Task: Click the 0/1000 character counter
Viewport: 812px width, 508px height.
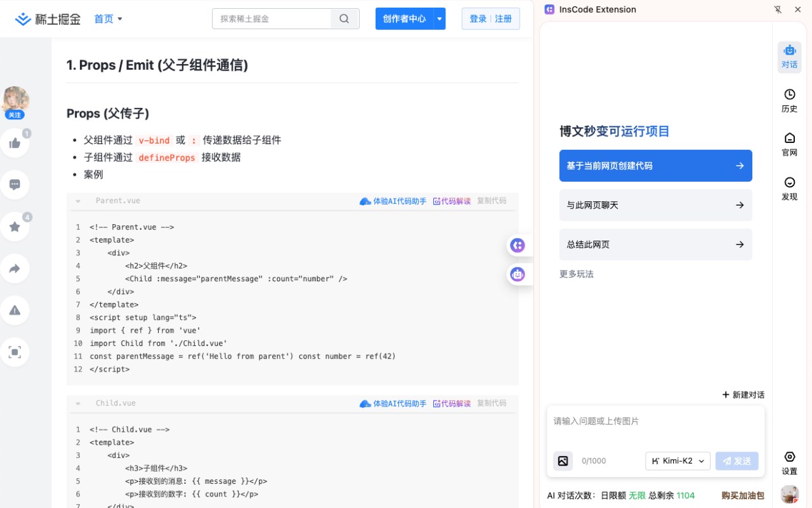Action: pos(594,461)
